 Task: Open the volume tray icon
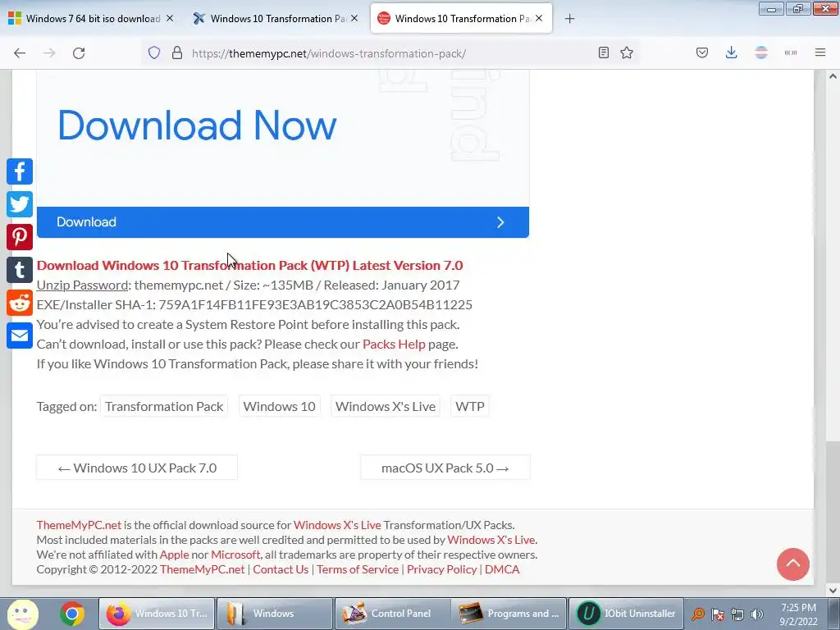(x=757, y=614)
